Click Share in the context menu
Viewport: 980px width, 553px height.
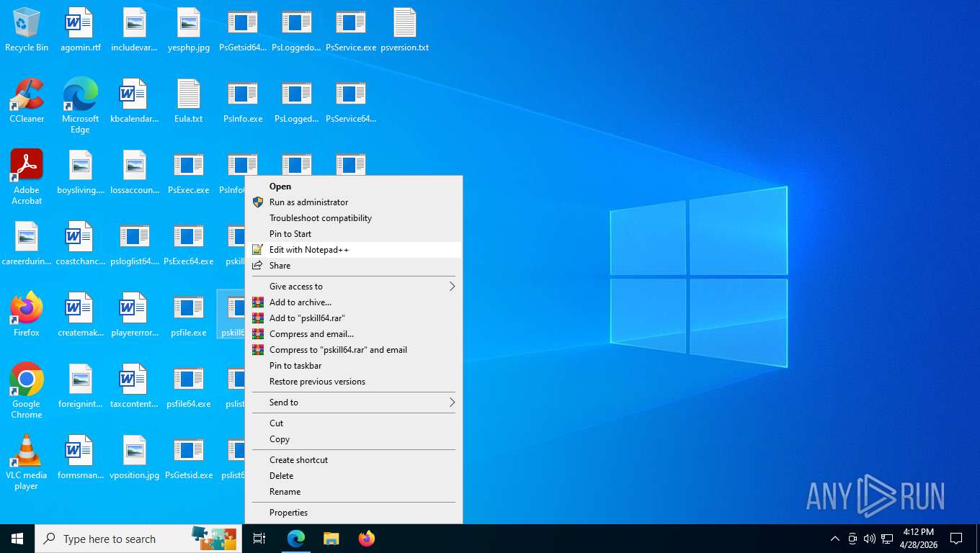(x=354, y=266)
